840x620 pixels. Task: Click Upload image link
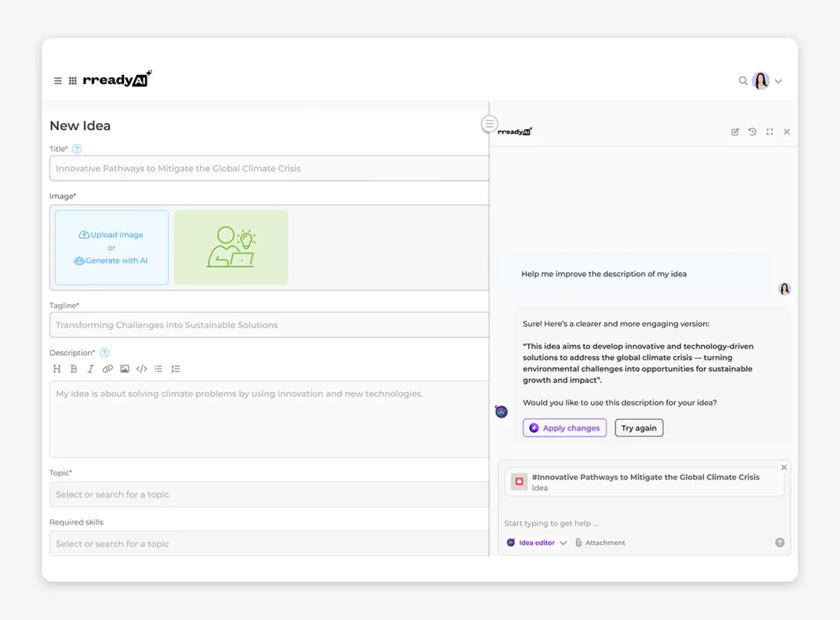111,235
